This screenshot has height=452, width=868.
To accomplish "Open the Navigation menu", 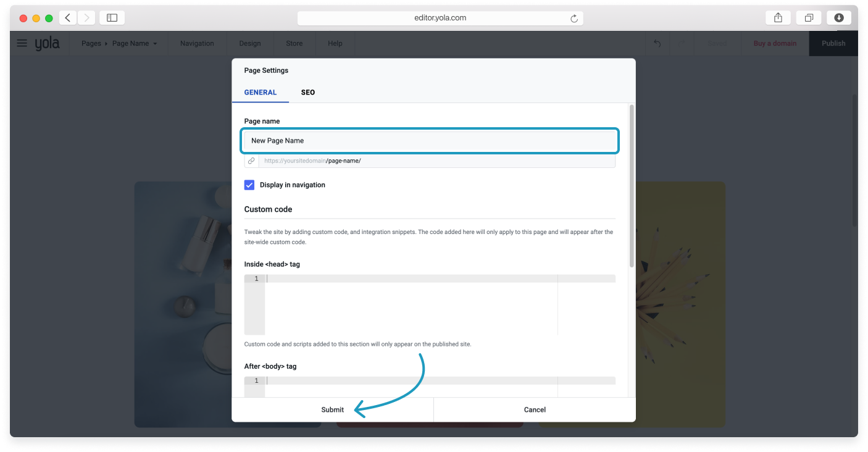I will 197,43.
